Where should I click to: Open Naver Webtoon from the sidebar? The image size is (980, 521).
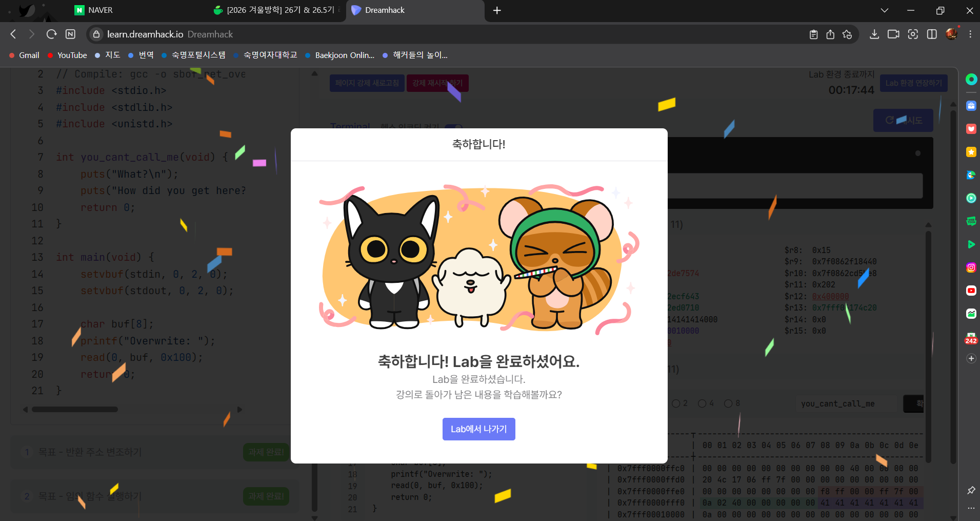click(971, 221)
